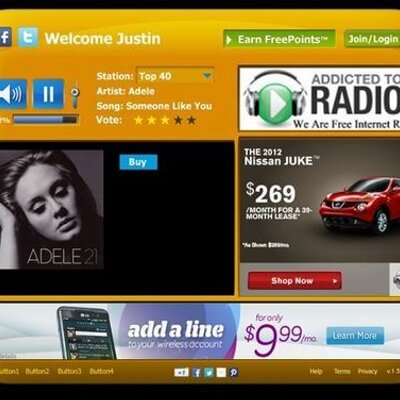
Task: Click the Welcome Justin greeting
Action: pos(103,39)
